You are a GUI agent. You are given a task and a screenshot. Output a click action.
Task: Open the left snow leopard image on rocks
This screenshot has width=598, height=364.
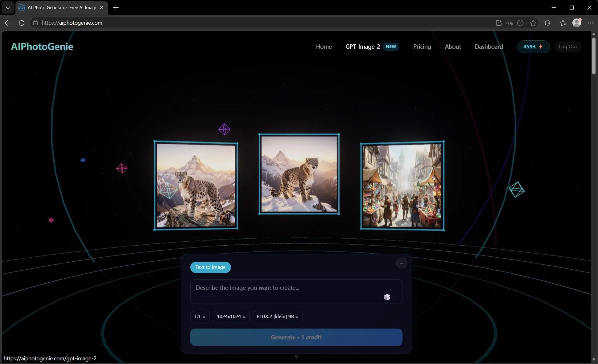pyautogui.click(x=196, y=186)
